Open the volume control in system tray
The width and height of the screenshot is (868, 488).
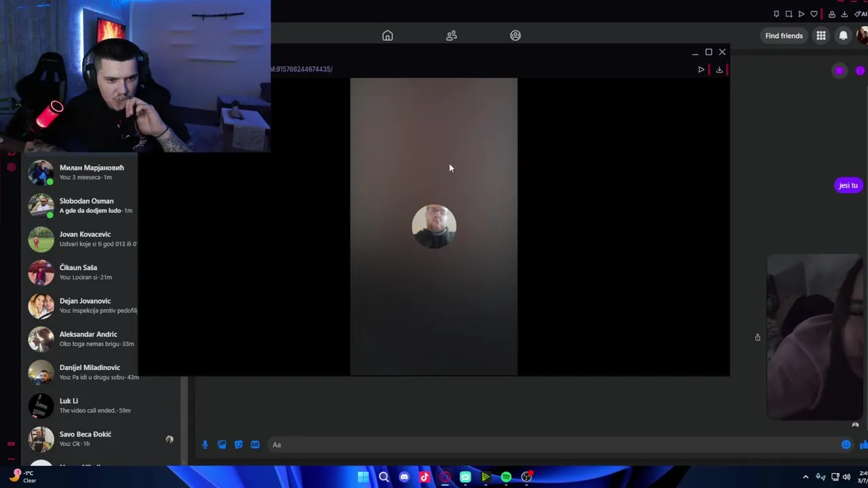click(846, 477)
